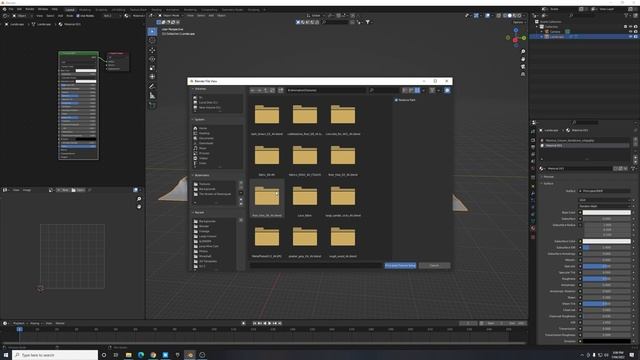This screenshot has width=640, height=360.
Task: Switch viewport to wireframe shading mode
Action: [x=504, y=16]
